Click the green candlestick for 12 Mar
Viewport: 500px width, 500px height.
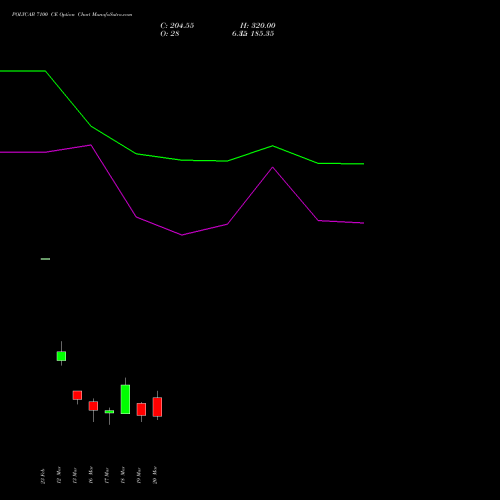pos(61,356)
